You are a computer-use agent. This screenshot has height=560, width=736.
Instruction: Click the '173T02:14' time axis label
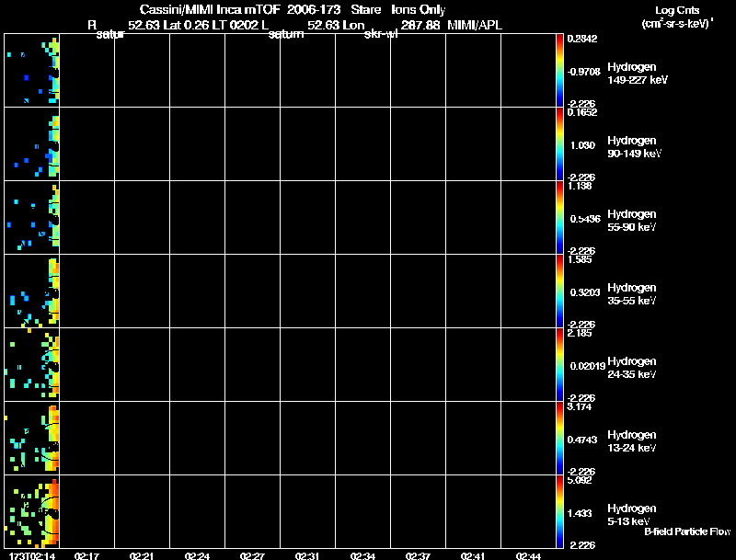click(32, 555)
